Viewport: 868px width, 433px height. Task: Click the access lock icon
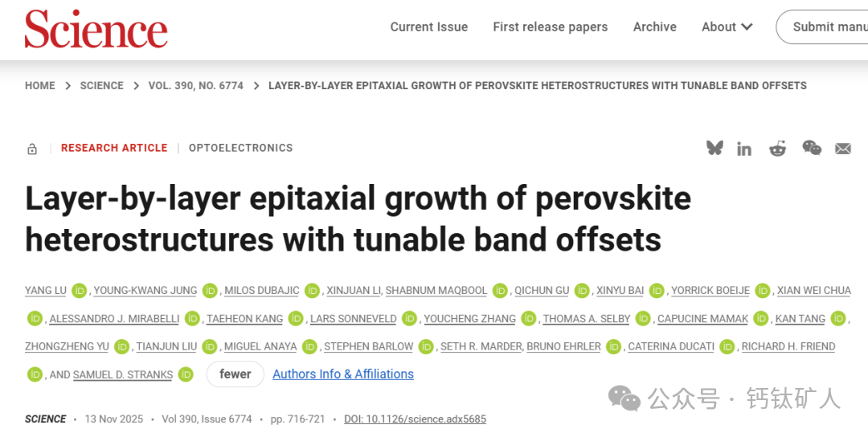[x=32, y=149]
